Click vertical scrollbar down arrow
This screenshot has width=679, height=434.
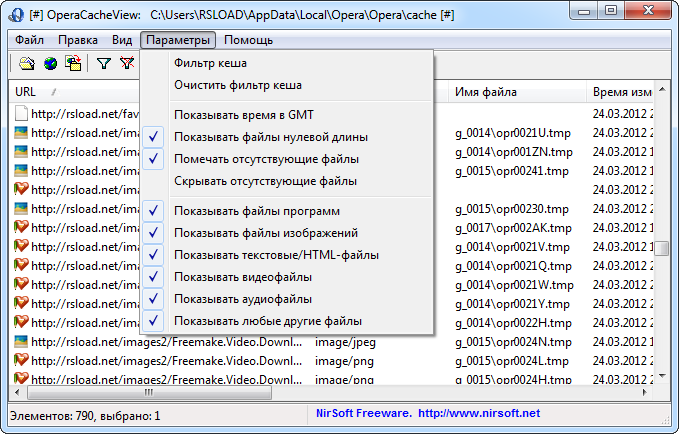pyautogui.click(x=662, y=376)
